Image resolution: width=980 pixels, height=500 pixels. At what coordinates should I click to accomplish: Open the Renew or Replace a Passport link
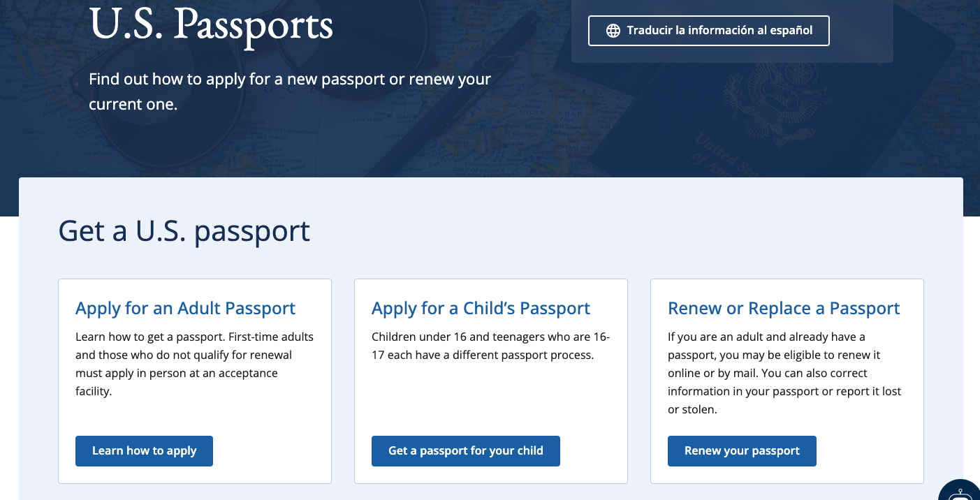[x=784, y=308]
